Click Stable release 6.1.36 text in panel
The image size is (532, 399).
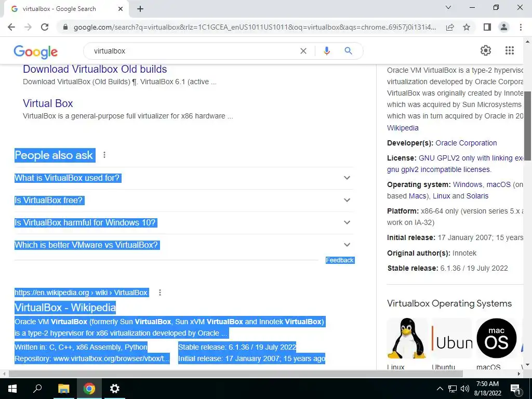click(x=448, y=269)
